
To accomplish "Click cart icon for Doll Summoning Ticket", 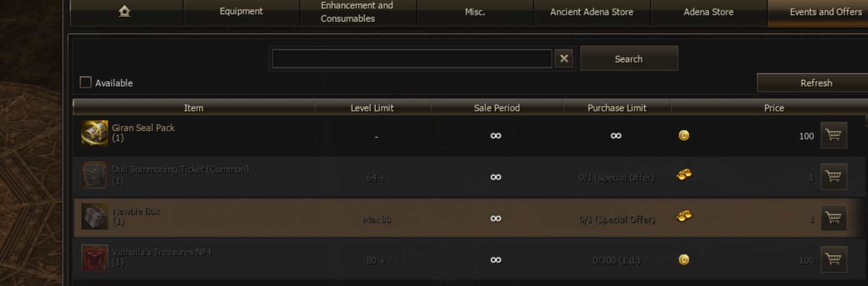I will pos(833,177).
